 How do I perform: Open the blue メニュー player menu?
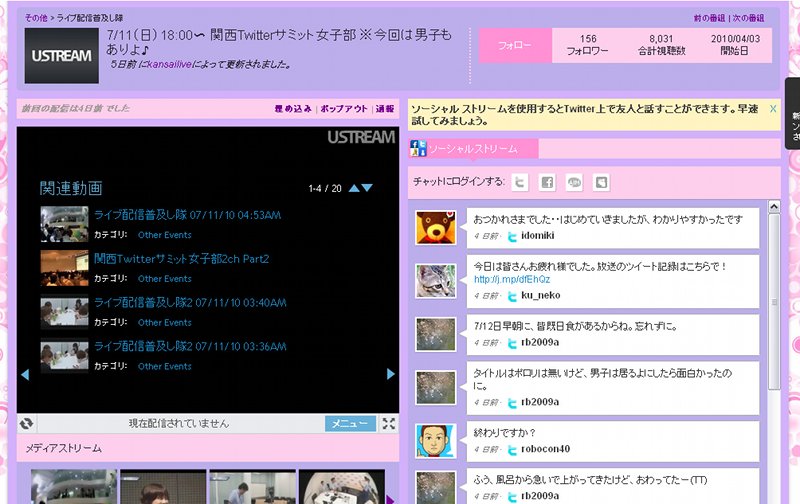coord(350,424)
